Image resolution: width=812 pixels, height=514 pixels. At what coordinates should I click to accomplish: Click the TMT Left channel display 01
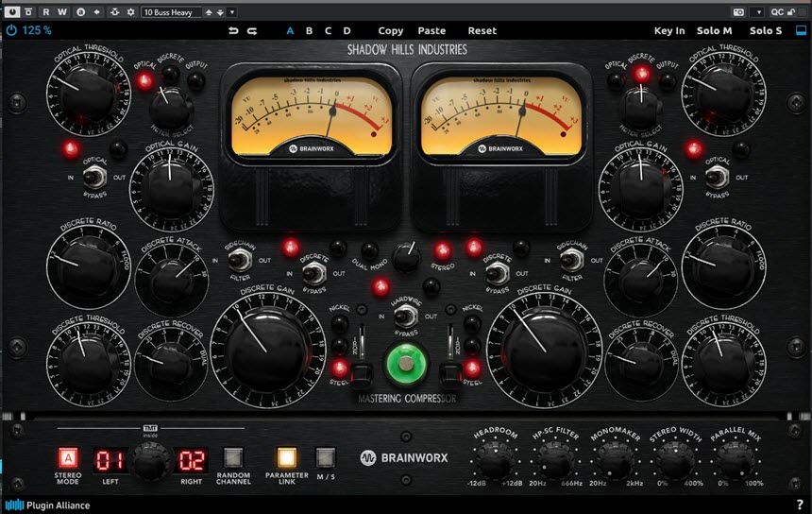tap(110, 460)
